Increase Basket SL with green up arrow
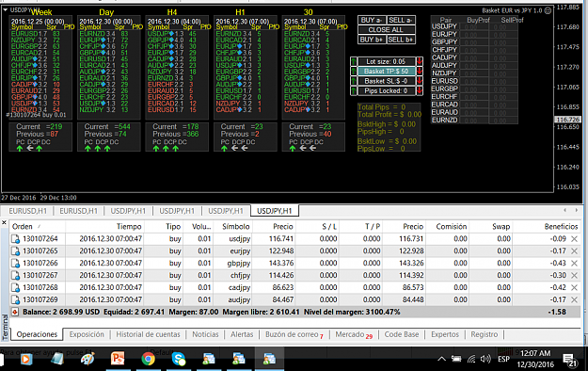 click(354, 81)
